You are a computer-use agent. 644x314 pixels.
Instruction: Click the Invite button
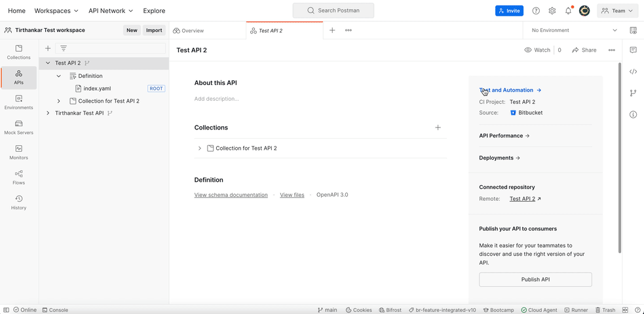coord(509,11)
